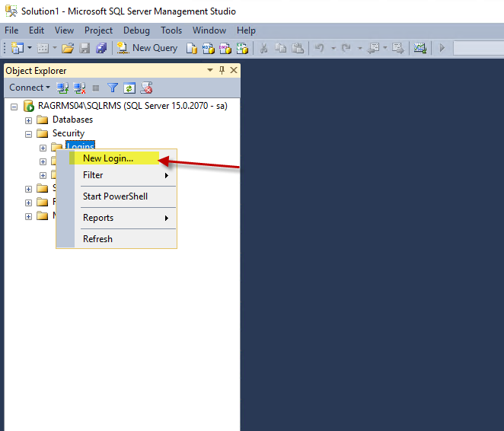Open the Help menu
504x431 pixels.
pyautogui.click(x=246, y=30)
